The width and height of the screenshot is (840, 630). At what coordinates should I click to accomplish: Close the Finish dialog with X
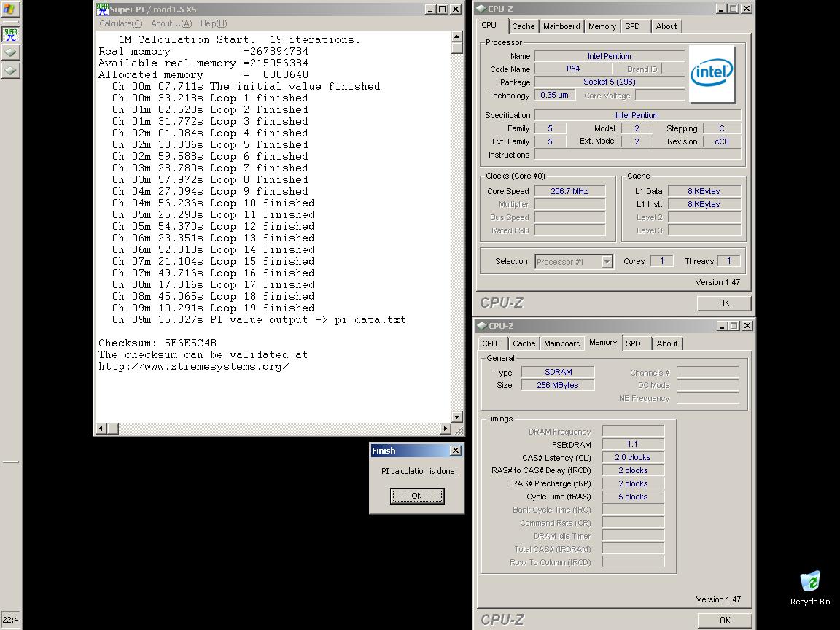(x=455, y=451)
